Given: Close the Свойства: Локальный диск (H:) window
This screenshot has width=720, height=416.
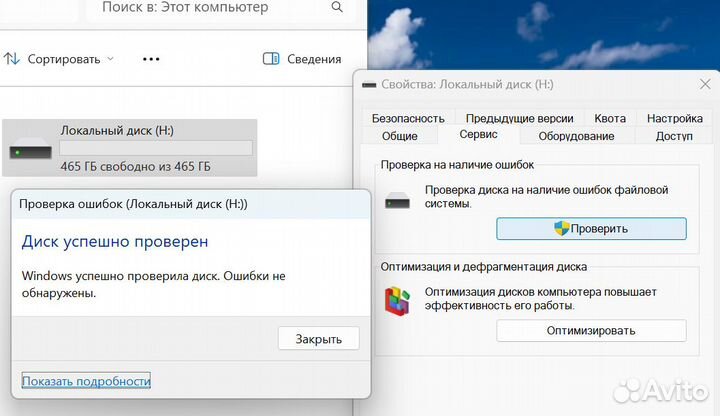Looking at the screenshot, I should coord(705,84).
